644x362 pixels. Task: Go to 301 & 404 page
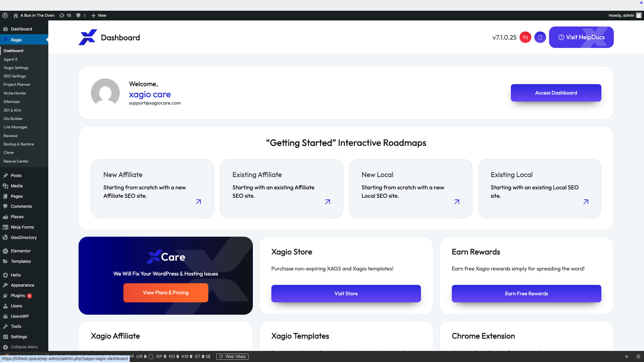pos(12,110)
